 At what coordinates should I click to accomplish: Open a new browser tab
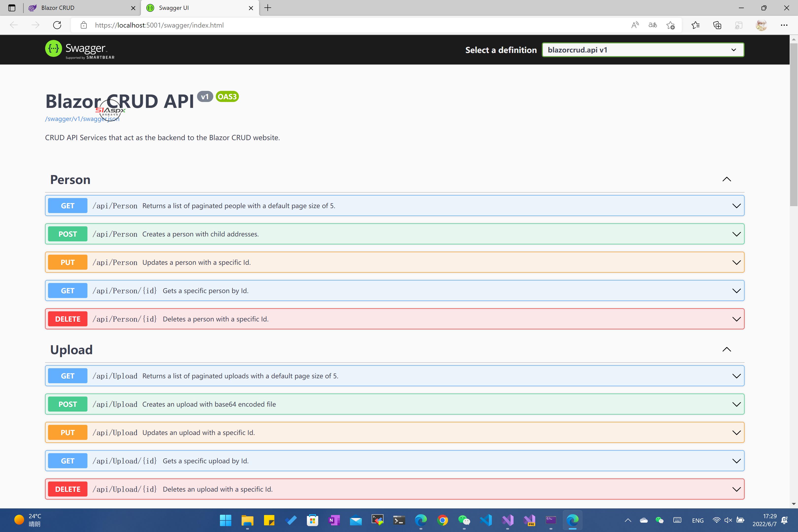[268, 8]
